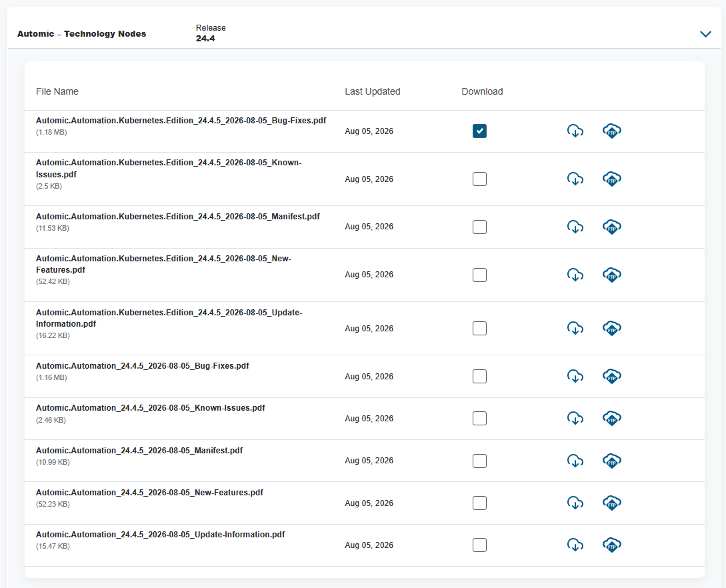The height and width of the screenshot is (588, 726).
Task: Download Automic.Automation_24.4.5 Bug-Fixes.pdf via cloud icon
Action: pos(575,377)
